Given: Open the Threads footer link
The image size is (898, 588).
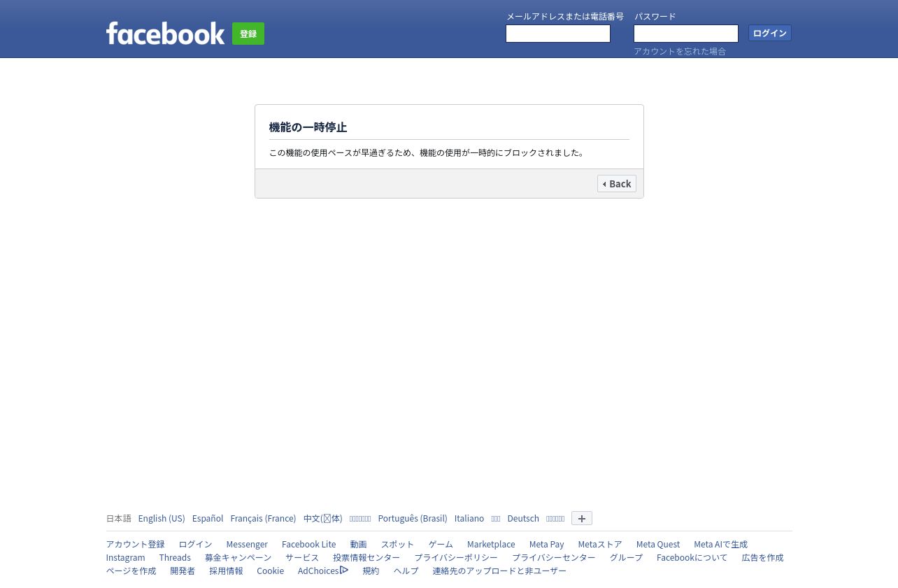Looking at the screenshot, I should tap(175, 557).
